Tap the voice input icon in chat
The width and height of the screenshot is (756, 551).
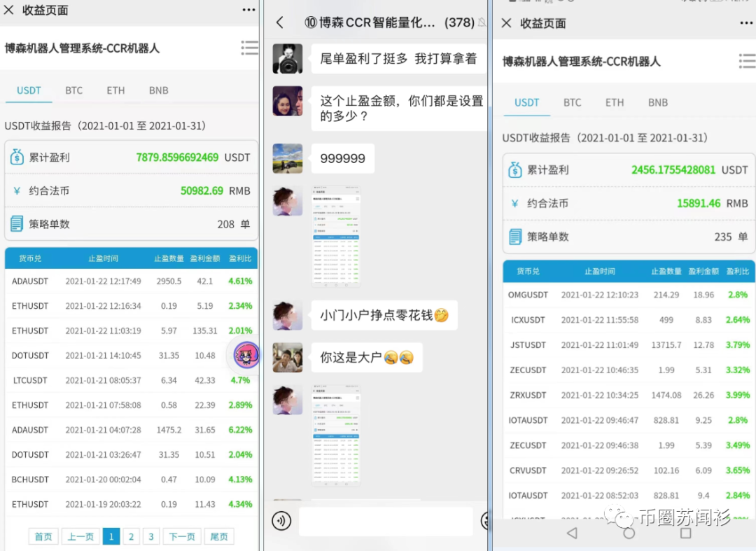(282, 520)
